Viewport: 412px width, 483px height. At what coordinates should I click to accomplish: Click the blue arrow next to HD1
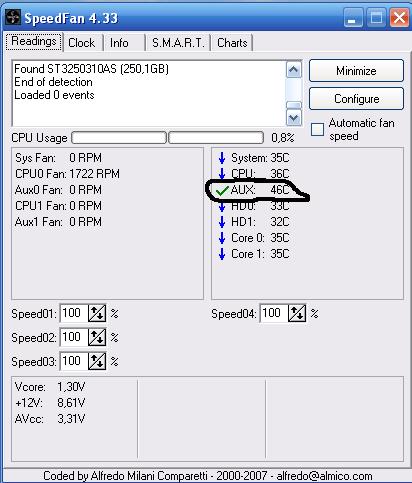pos(222,222)
